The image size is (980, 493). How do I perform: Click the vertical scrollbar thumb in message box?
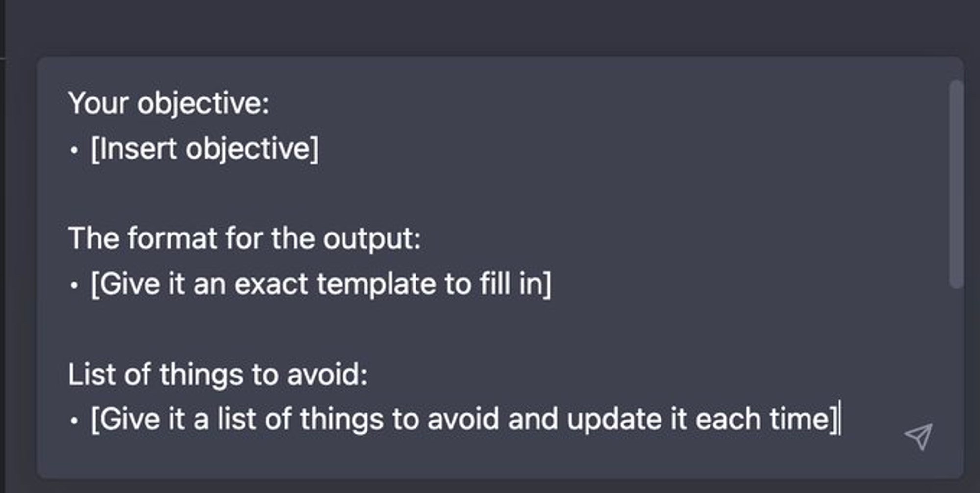956,185
